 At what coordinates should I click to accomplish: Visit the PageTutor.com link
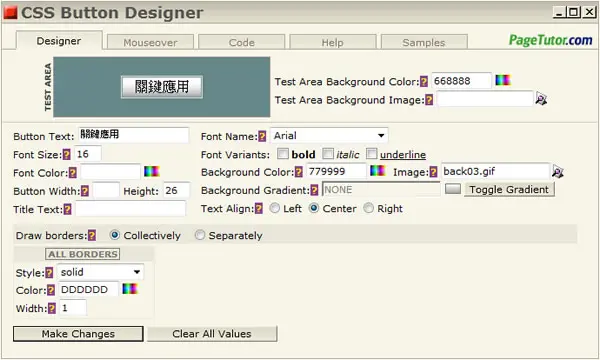coord(550,40)
